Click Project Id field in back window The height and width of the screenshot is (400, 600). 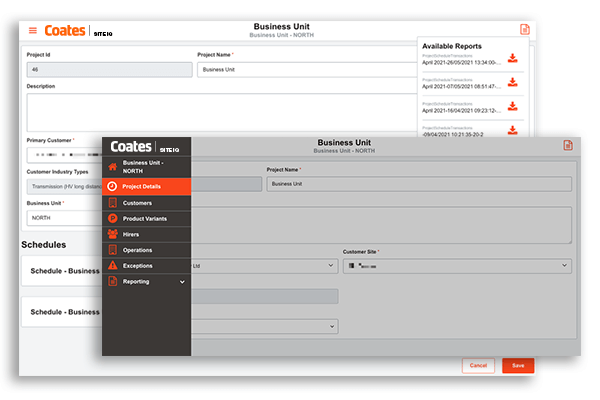[x=109, y=70]
